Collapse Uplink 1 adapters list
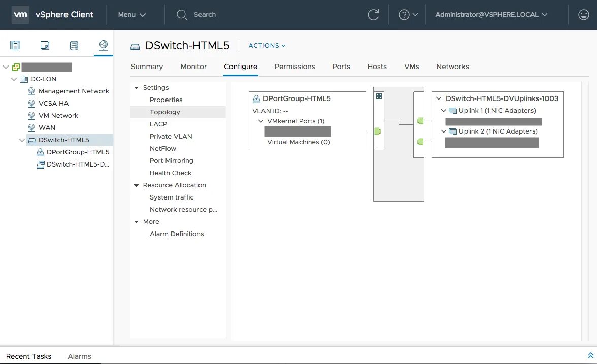Viewport: 597px width, 364px height. [443, 111]
